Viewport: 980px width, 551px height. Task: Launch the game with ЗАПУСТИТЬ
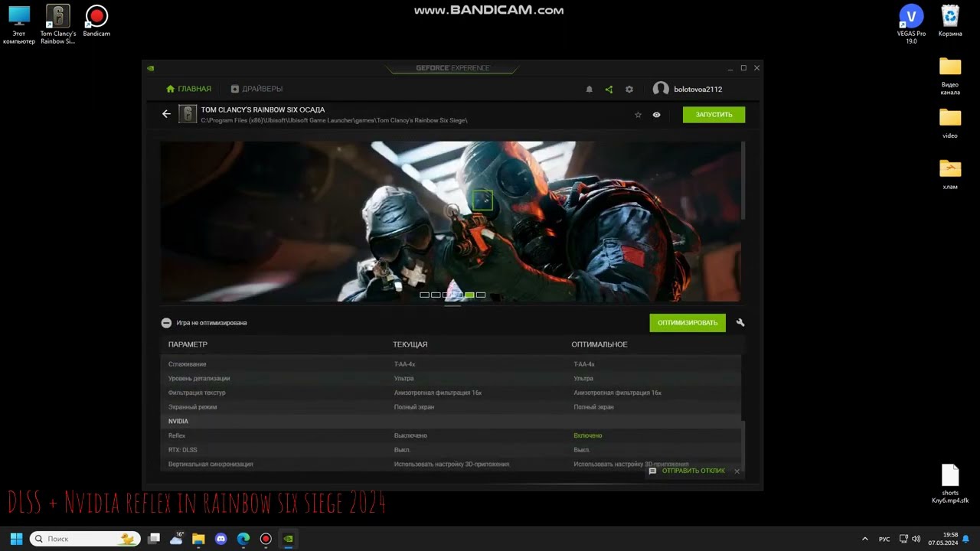714,115
